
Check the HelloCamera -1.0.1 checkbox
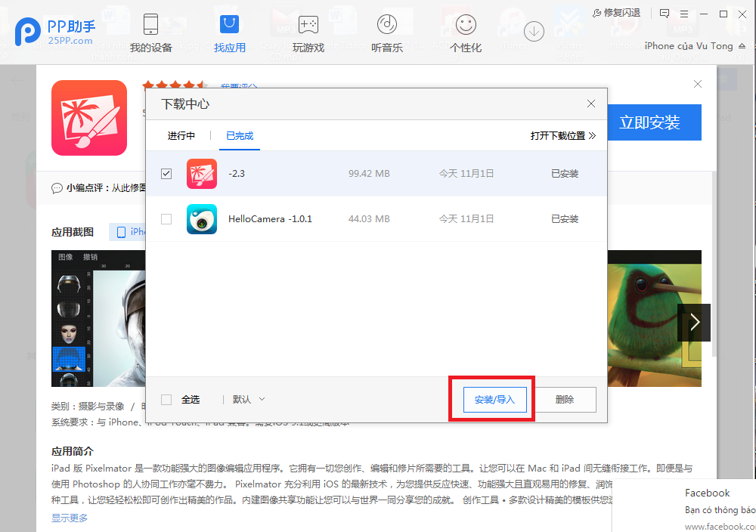click(x=166, y=219)
